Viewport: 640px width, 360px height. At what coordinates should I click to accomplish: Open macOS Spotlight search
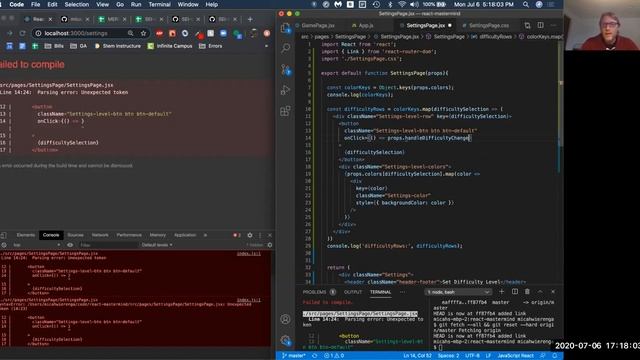click(526, 4)
